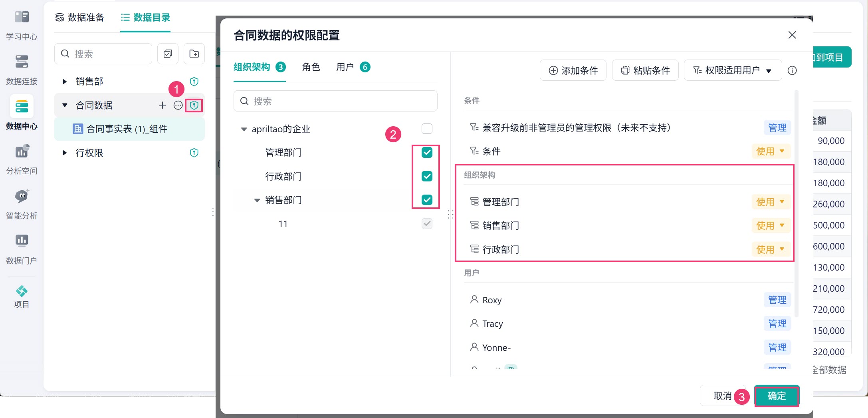Click 取消 to cancel
Screen dimensions: 868x418
point(722,396)
